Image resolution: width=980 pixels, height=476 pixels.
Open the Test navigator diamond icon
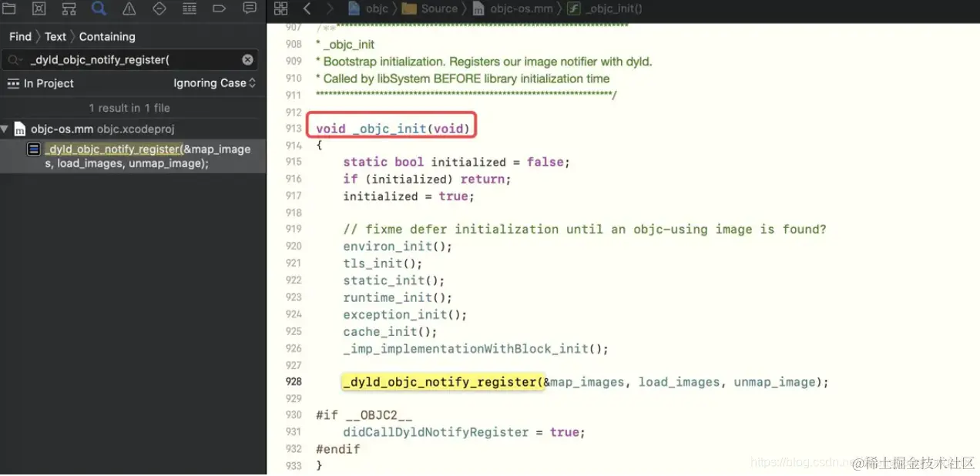(x=159, y=8)
